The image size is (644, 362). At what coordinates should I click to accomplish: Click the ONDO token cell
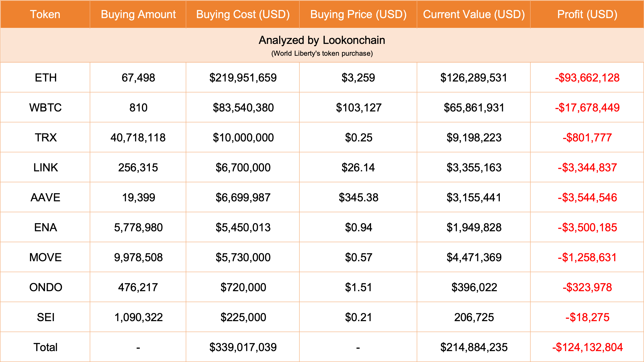tap(45, 287)
